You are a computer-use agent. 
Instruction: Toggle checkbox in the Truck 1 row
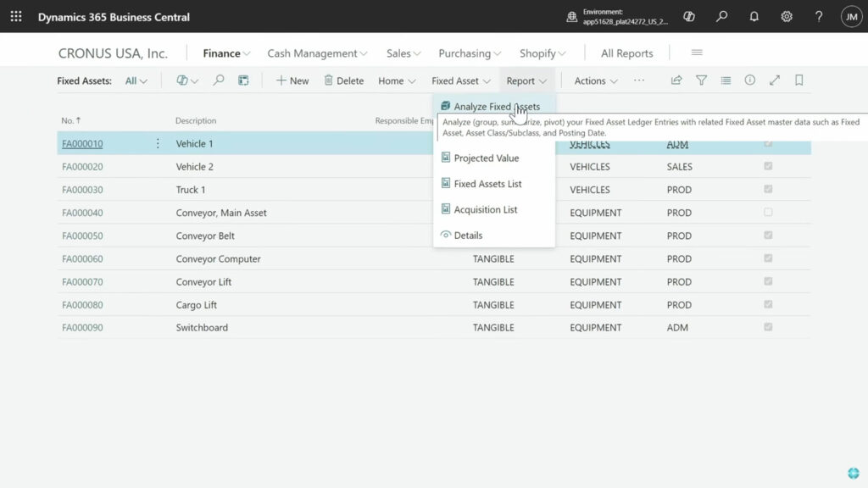[768, 189]
